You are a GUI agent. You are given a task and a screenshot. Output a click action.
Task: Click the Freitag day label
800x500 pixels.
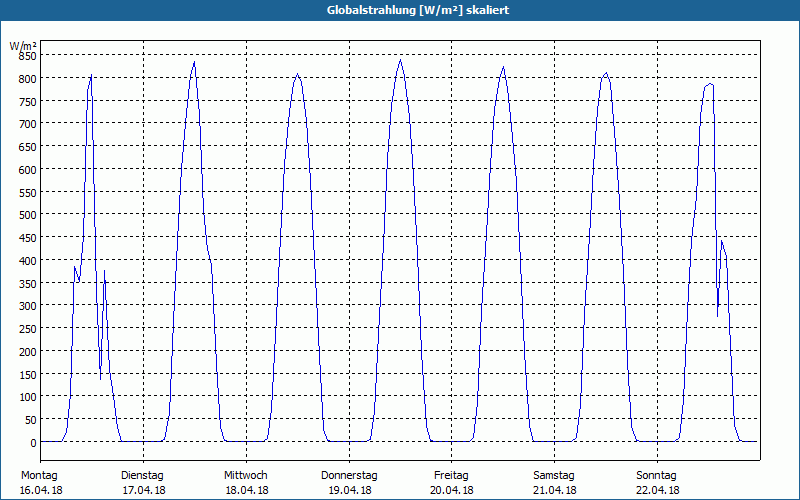pyautogui.click(x=452, y=476)
